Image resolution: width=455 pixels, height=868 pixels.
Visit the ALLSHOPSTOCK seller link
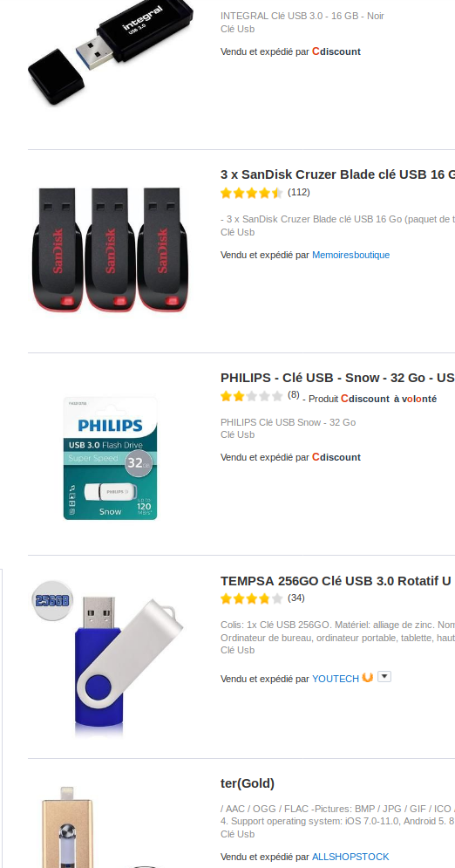pos(350,857)
